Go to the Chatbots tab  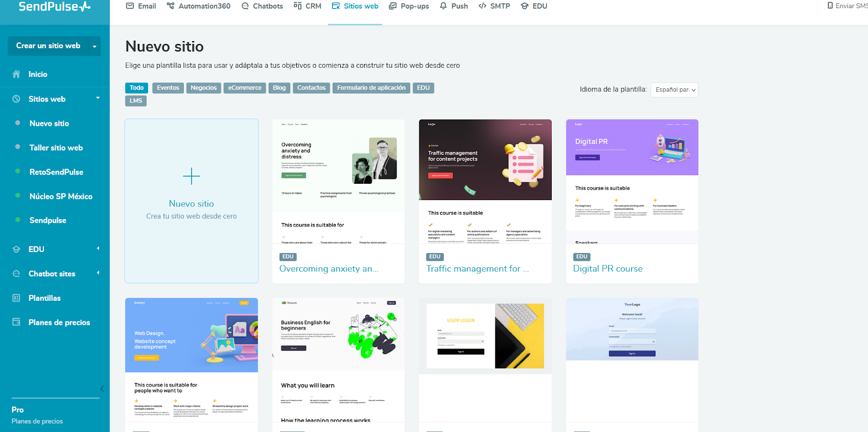click(x=263, y=6)
